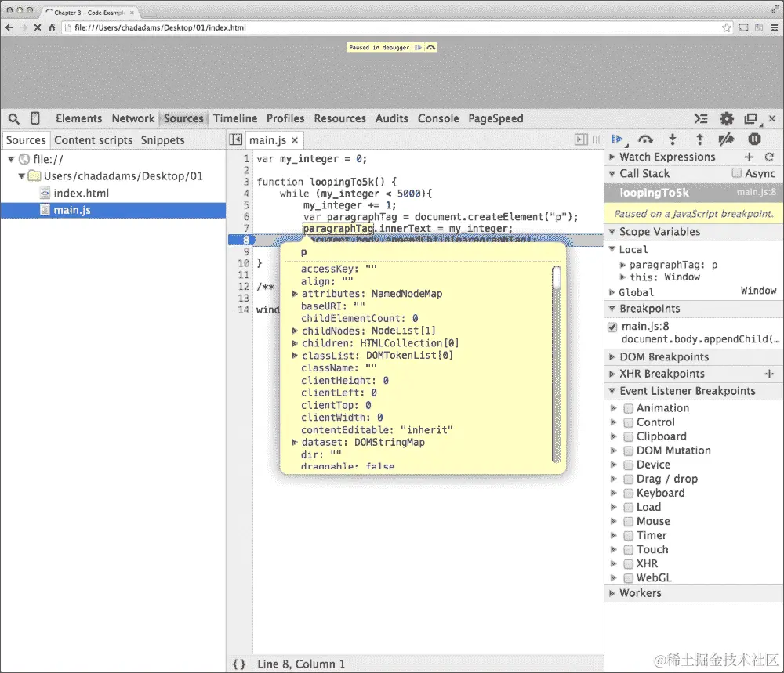Open index.html in file tree
The height and width of the screenshot is (673, 784).
click(81, 193)
